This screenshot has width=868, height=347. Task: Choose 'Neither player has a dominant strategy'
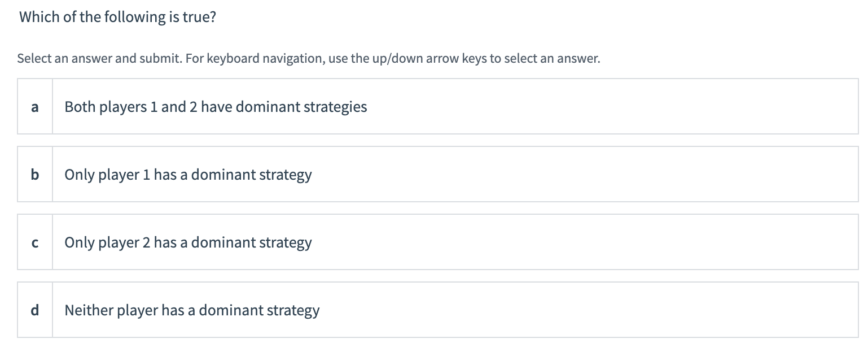[x=192, y=310]
